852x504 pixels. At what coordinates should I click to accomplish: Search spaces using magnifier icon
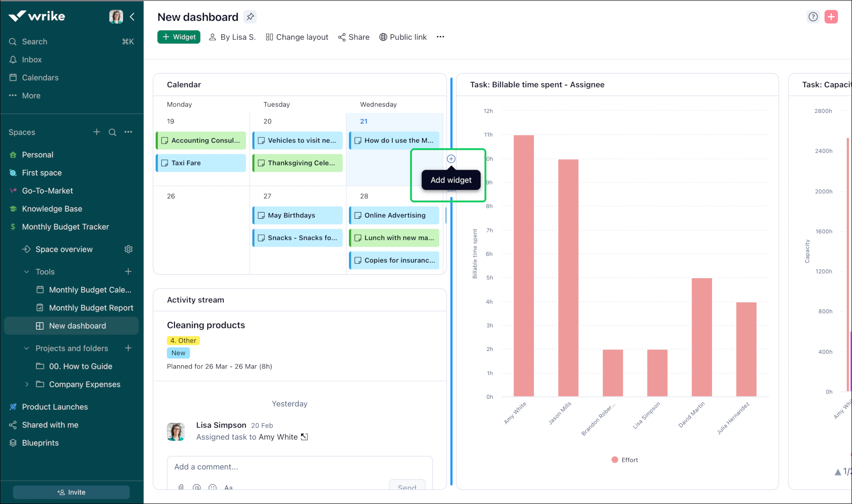112,132
